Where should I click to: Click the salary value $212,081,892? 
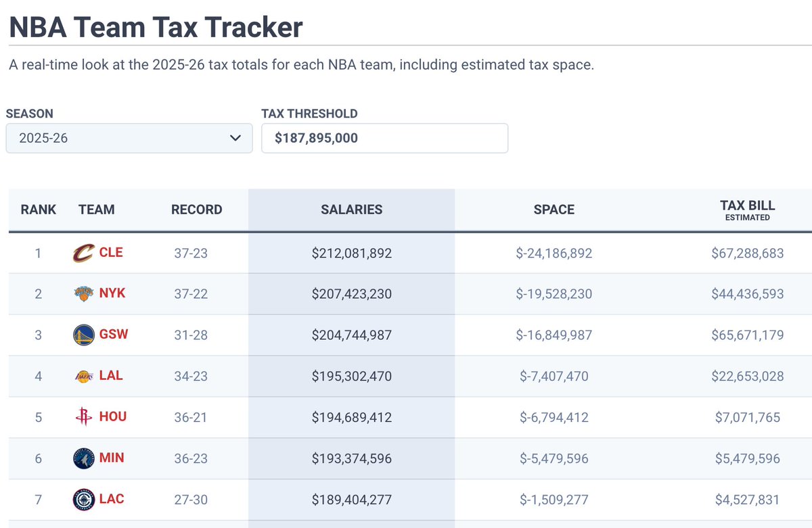click(352, 254)
